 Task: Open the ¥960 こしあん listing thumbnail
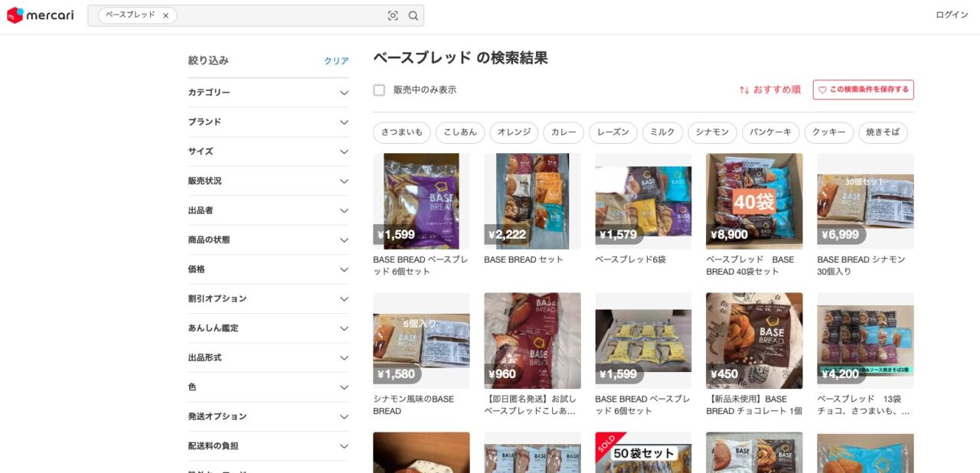532,341
